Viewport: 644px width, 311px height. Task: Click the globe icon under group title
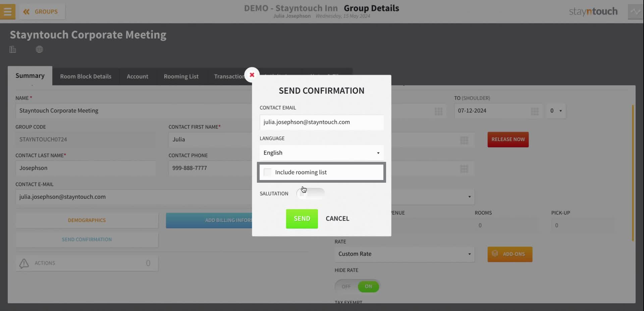click(x=39, y=49)
